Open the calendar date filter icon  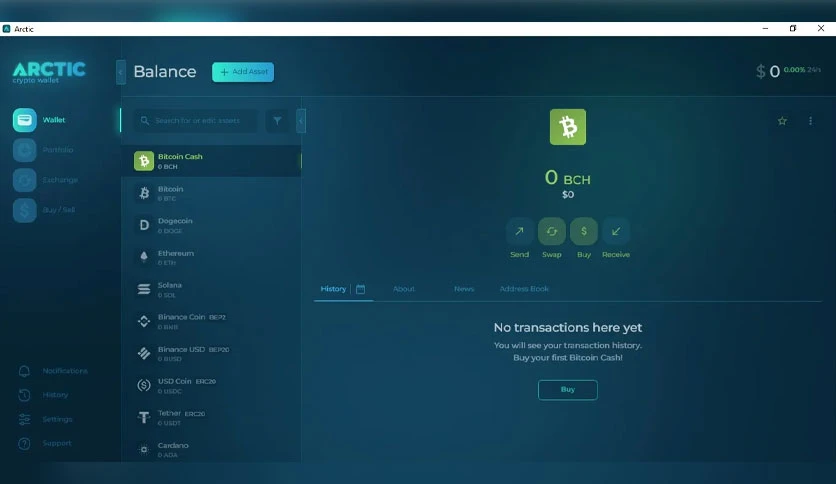tap(360, 289)
